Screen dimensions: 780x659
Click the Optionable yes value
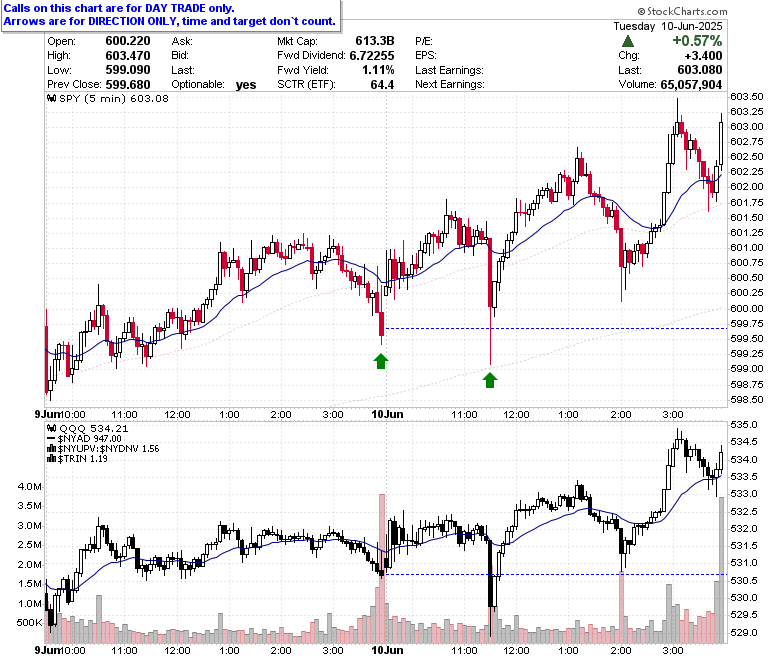(246, 85)
